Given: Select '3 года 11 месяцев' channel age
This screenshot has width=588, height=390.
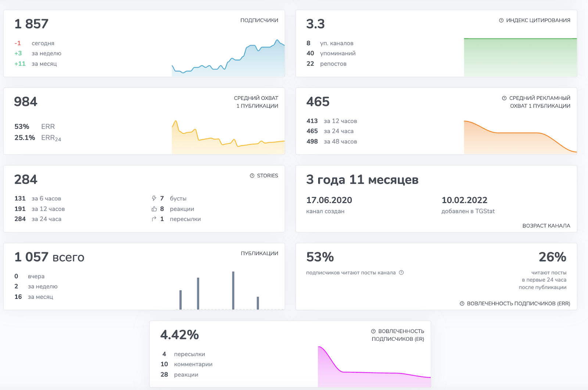Looking at the screenshot, I should pyautogui.click(x=362, y=180).
